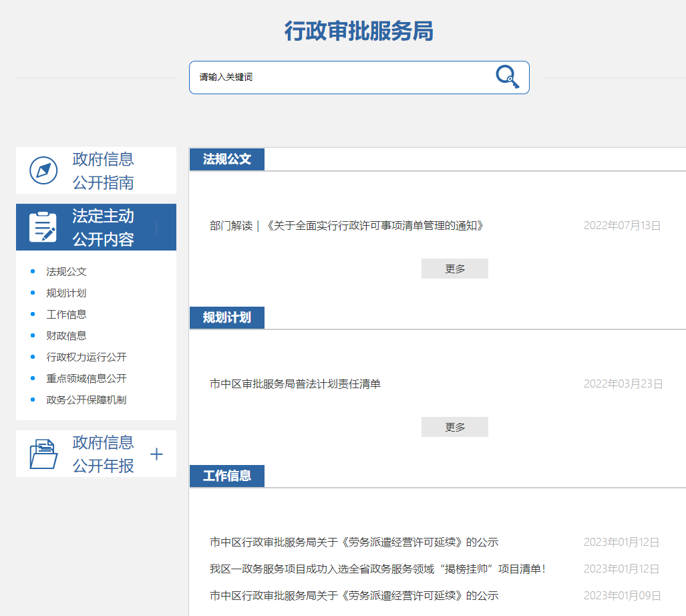
Task: Click the 法规公文 section header tab
Action: click(227, 159)
